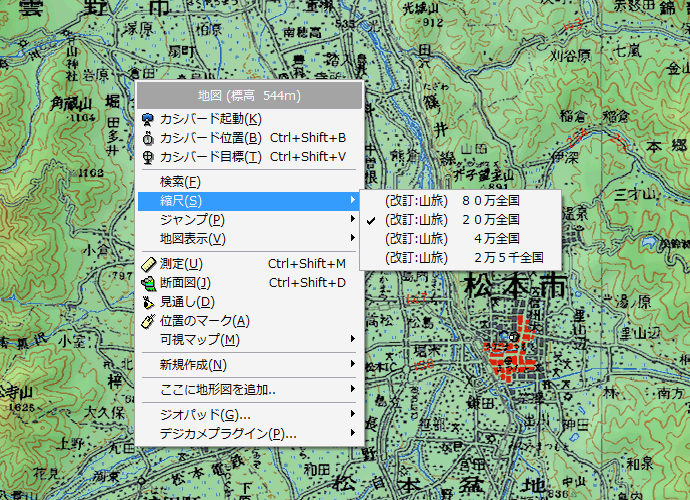Screen dimensions: 690x500
Task: Open the 断面図 cross-section icon
Action: [x=148, y=283]
